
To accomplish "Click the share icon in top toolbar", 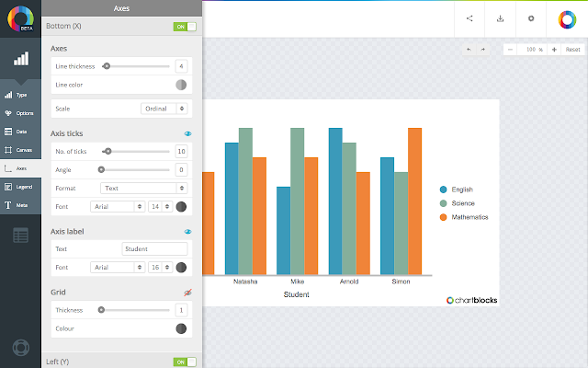I will click(469, 18).
